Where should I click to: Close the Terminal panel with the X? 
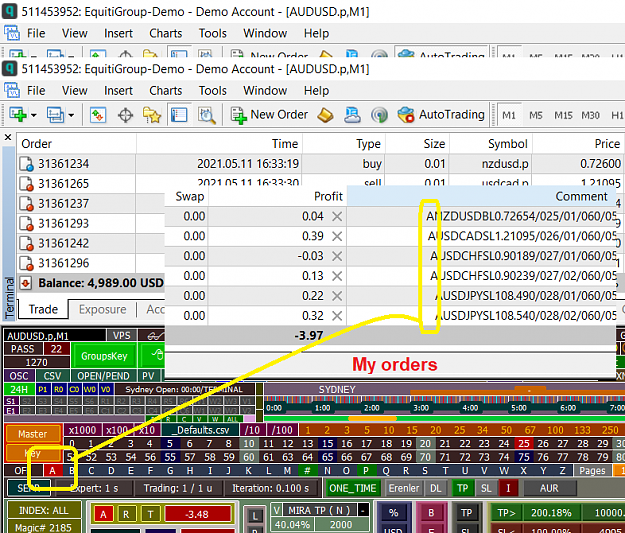(x=8, y=138)
